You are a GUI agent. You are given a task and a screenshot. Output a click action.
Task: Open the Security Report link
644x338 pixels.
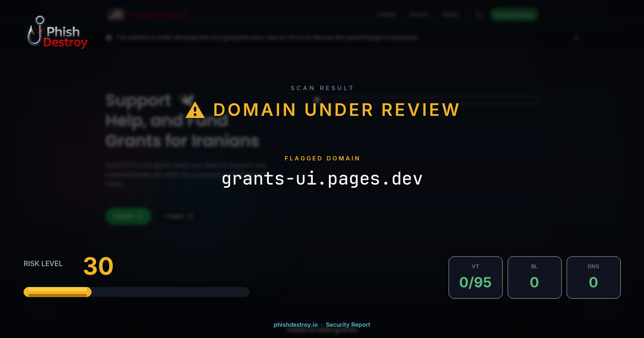point(348,325)
